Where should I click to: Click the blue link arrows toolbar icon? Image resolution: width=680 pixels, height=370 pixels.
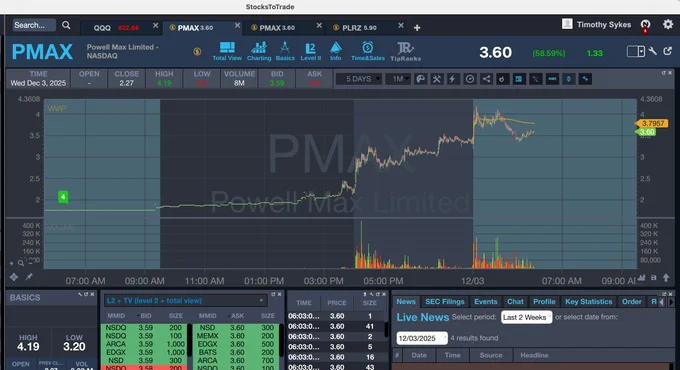coord(585,79)
